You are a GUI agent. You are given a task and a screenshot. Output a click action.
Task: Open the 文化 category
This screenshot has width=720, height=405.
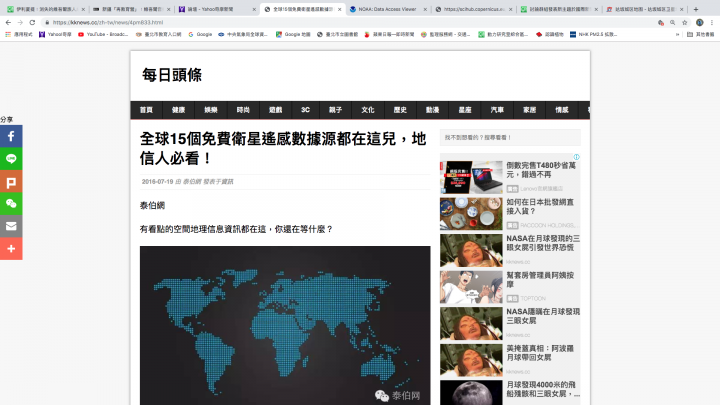tap(368, 110)
